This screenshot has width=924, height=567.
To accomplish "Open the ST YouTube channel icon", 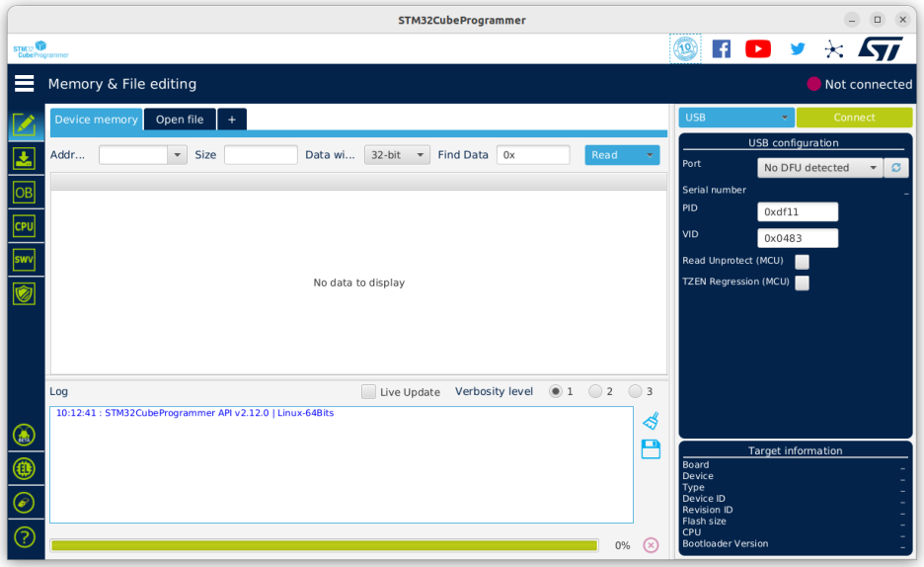I will coord(758,49).
